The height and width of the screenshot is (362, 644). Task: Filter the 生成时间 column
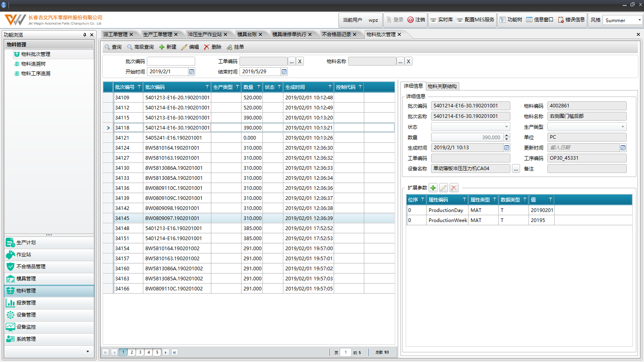(330, 87)
